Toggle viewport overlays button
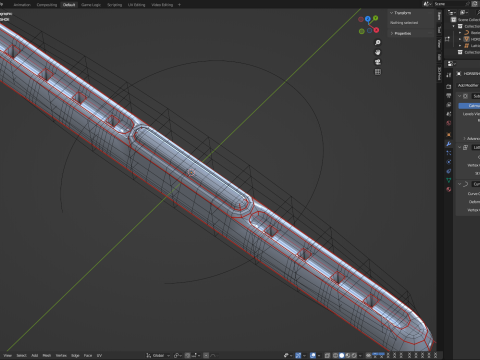 pyautogui.click(x=313, y=355)
